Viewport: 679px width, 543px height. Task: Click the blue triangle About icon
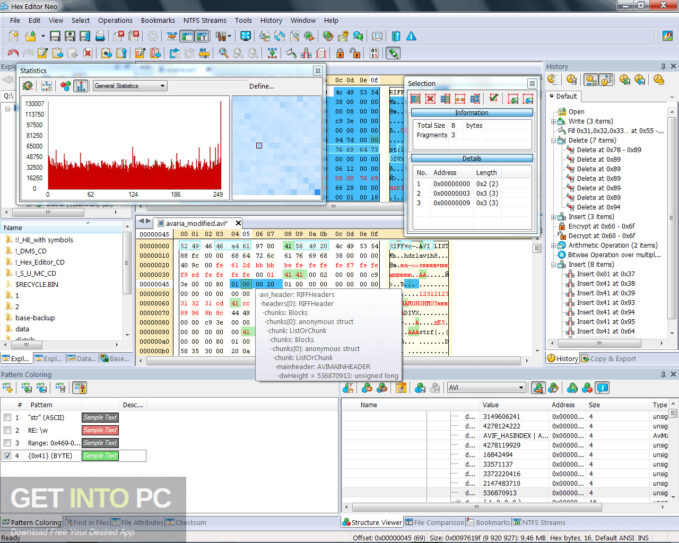pyautogui.click(x=411, y=36)
